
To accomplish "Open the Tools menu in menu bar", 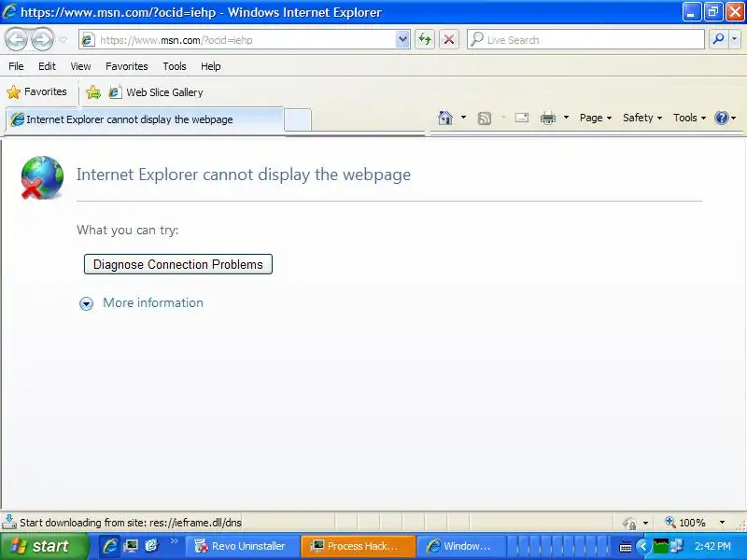I will point(175,66).
